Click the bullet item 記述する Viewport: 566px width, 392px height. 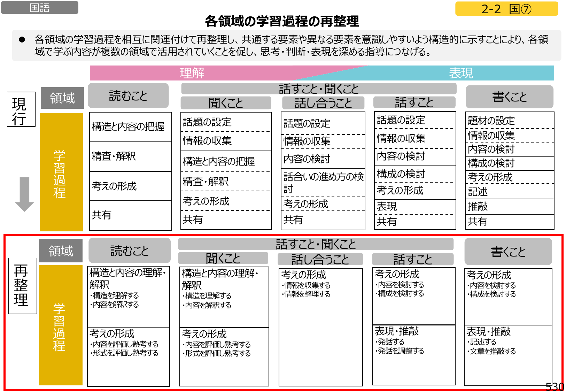click(482, 342)
